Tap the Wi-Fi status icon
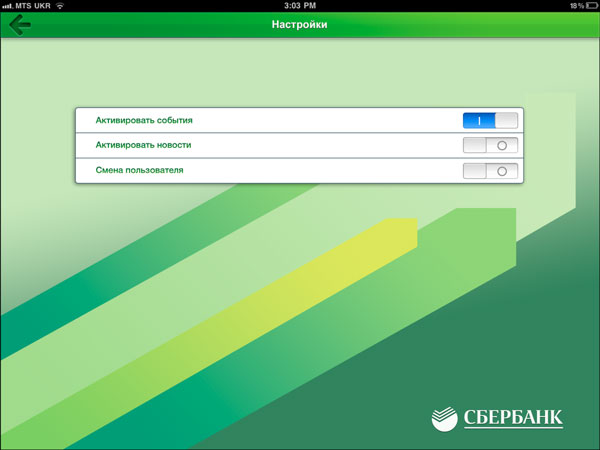The height and width of the screenshot is (450, 600). point(59,6)
